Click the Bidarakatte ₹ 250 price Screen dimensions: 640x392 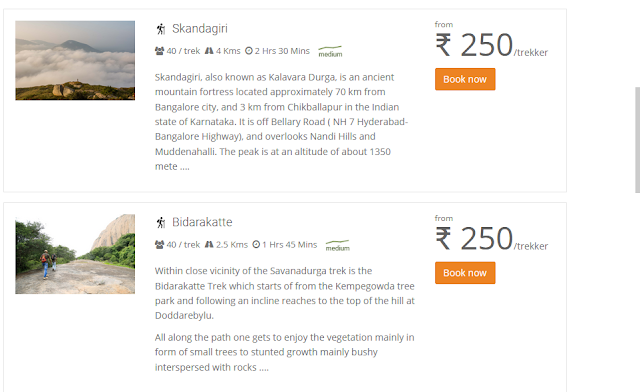474,239
